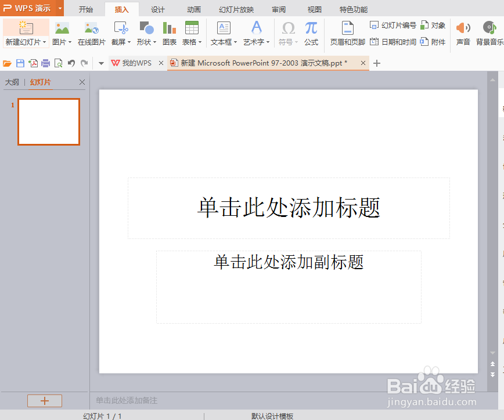The width and height of the screenshot is (504, 420).
Task: Click the next slide double-arrow button
Action: pyautogui.click(x=492, y=374)
